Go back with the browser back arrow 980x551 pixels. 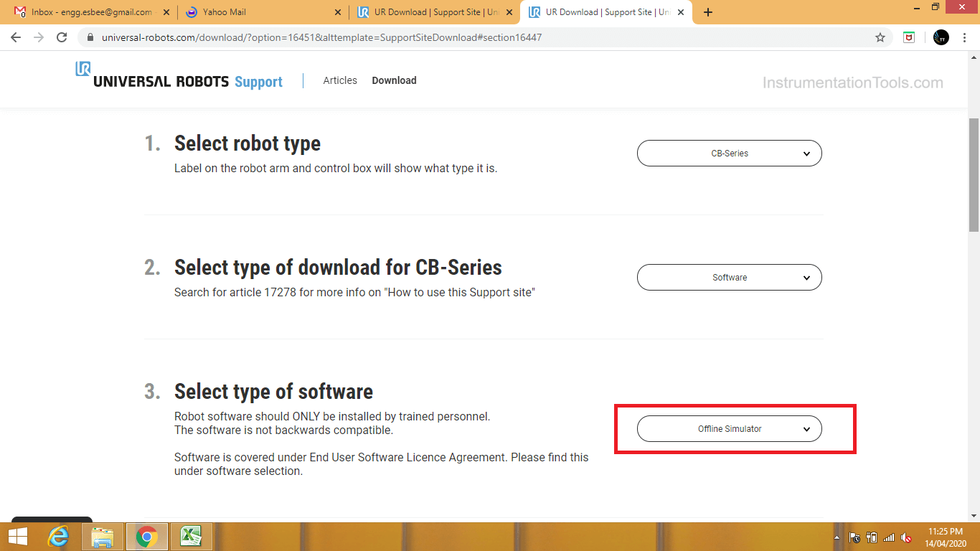click(16, 37)
